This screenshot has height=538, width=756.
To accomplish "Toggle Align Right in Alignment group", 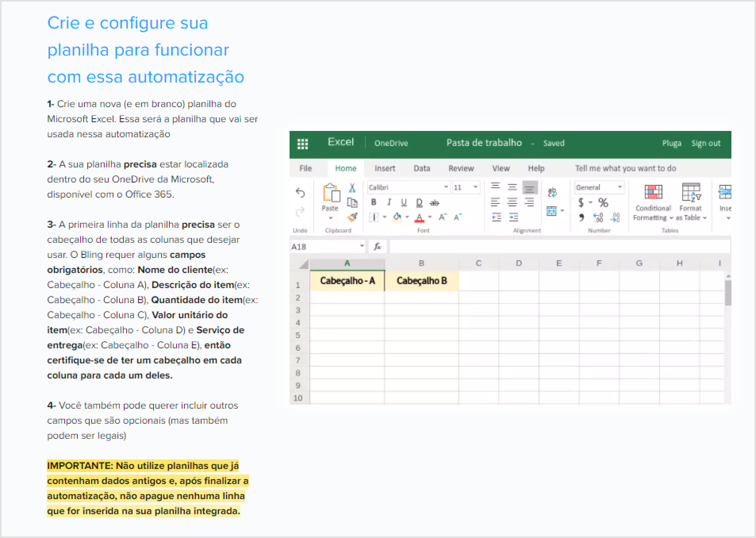I will click(530, 202).
